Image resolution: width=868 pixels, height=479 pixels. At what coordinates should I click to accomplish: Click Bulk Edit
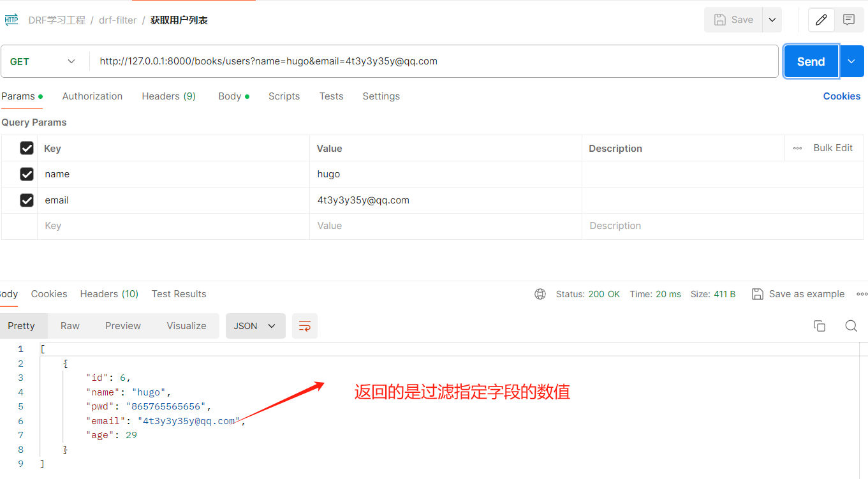click(x=833, y=148)
